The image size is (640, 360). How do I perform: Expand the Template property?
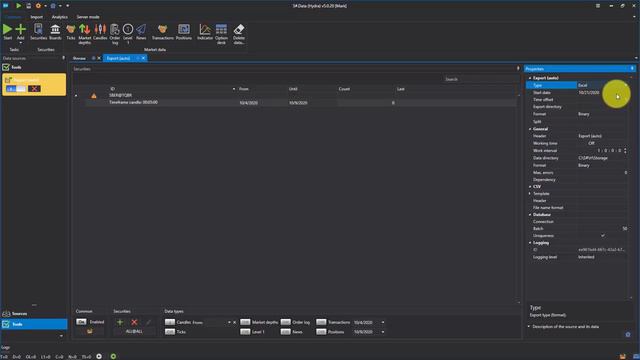[x=530, y=193]
